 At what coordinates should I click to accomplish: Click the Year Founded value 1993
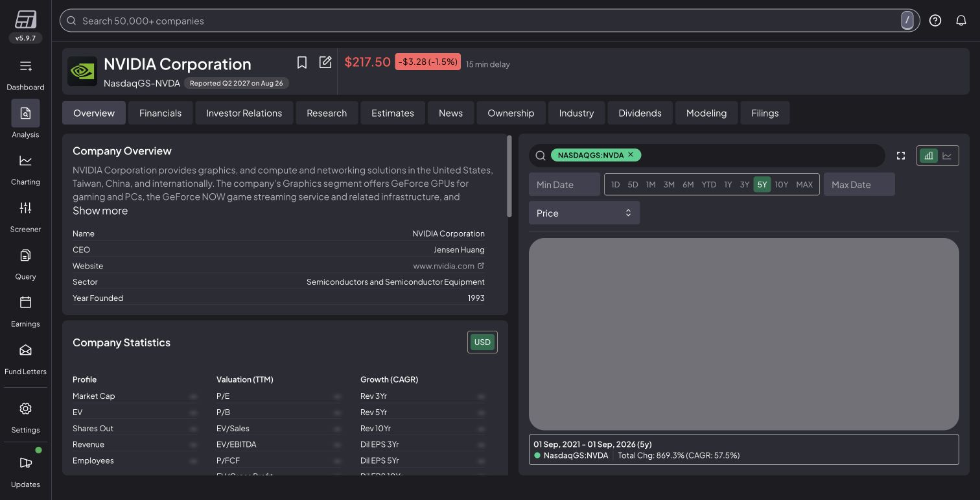[x=476, y=298]
